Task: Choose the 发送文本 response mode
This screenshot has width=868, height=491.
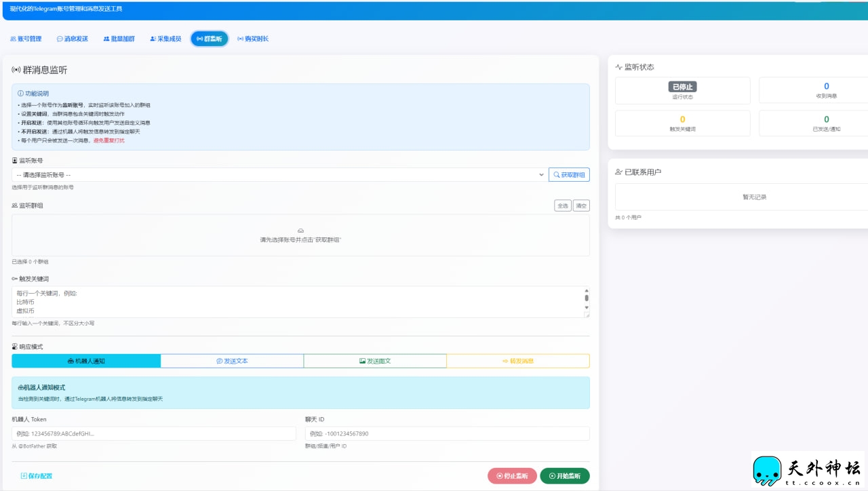Action: click(232, 361)
